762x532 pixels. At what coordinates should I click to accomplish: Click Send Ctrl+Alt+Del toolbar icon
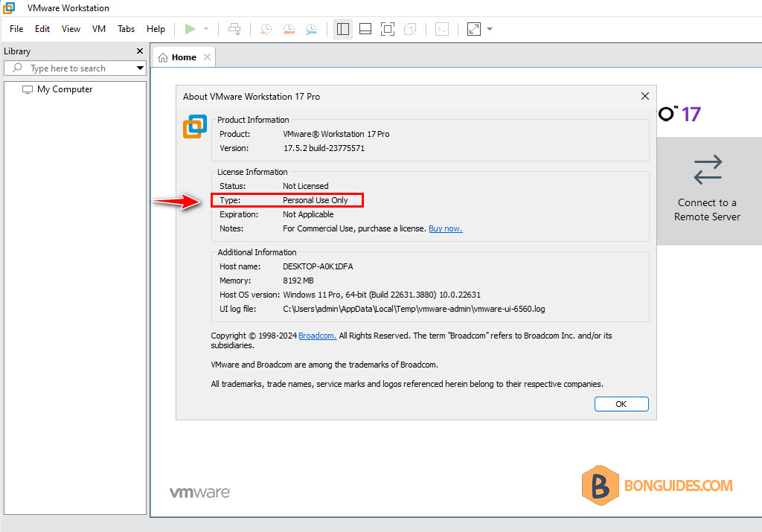(234, 29)
